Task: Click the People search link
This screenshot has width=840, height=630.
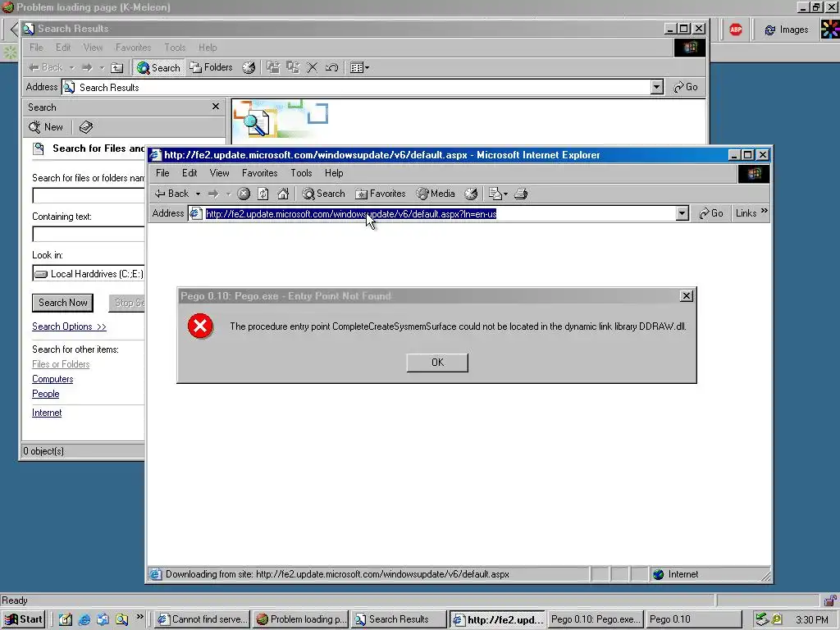Action: click(x=46, y=394)
